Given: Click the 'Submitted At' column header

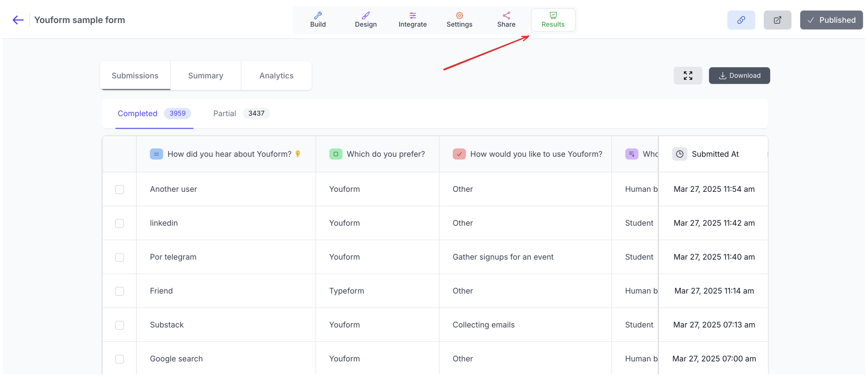Looking at the screenshot, I should tap(713, 154).
